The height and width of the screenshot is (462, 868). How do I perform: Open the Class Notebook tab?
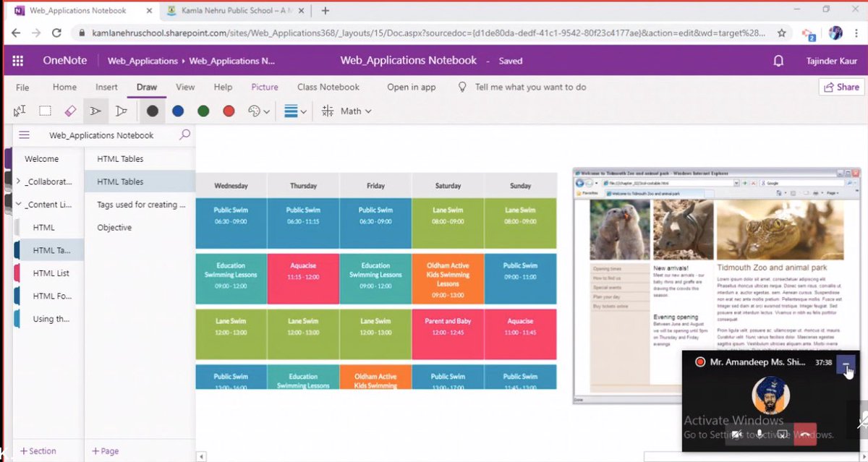pos(328,87)
